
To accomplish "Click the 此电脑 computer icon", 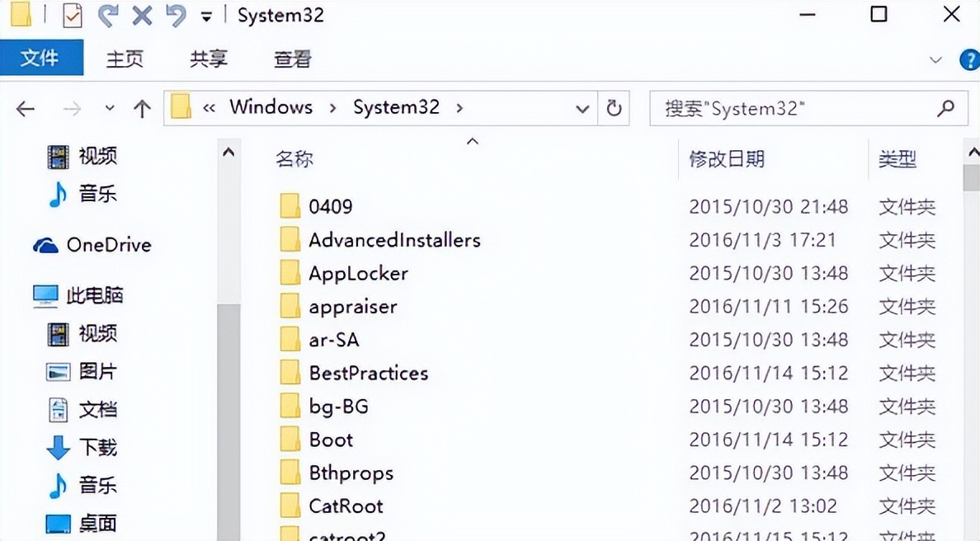I will coord(45,295).
